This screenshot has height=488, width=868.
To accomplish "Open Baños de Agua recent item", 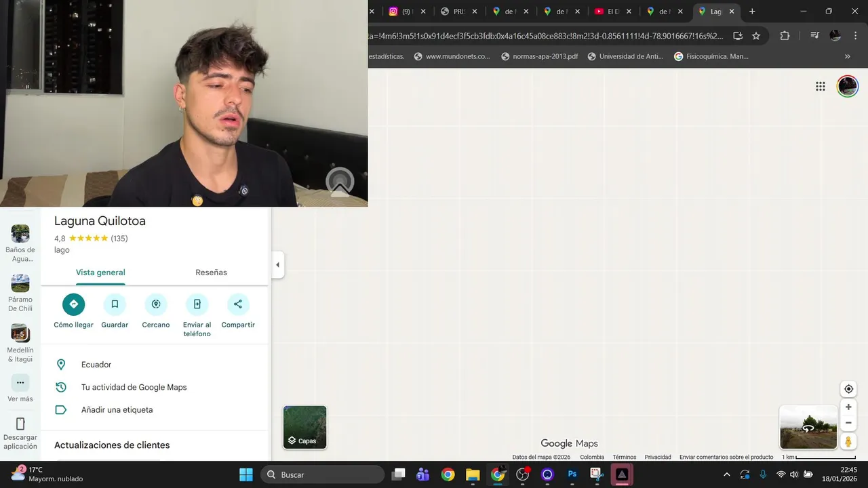I will click(20, 243).
